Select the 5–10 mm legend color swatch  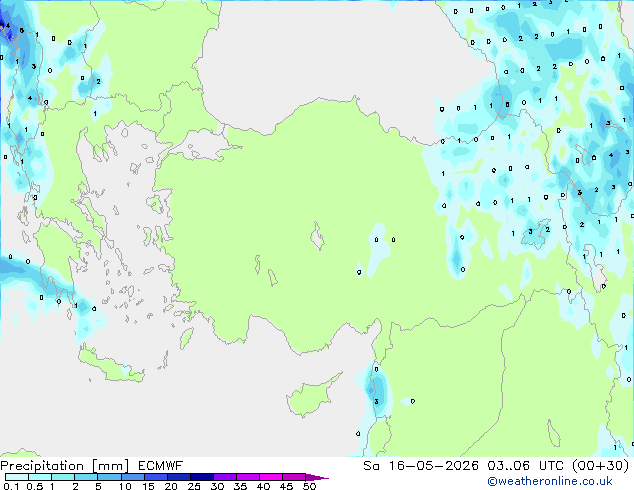click(109, 477)
